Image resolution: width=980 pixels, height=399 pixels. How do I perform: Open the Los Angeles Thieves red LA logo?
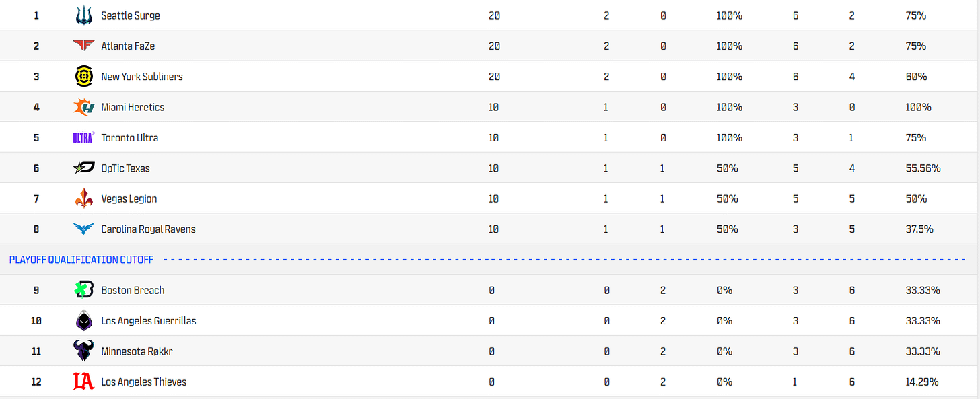tap(83, 382)
